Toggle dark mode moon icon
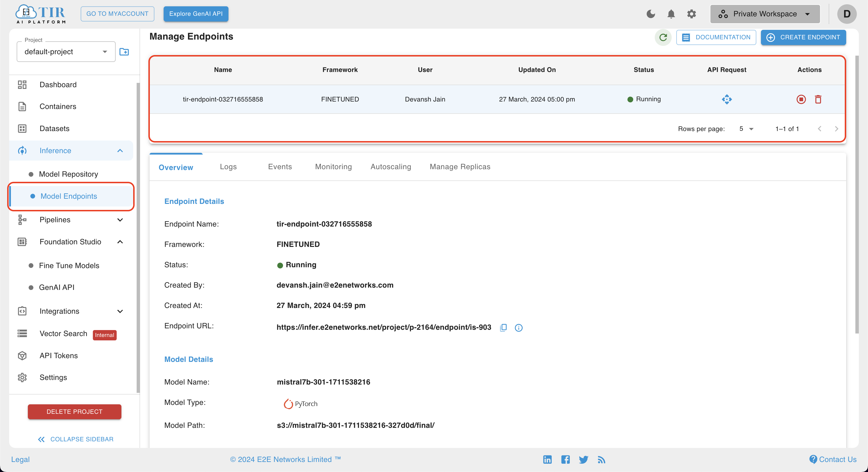The width and height of the screenshot is (868, 472). click(651, 14)
